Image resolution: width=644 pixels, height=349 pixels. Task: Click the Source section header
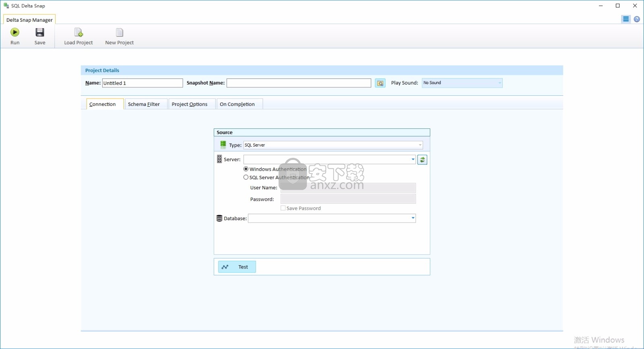(322, 132)
